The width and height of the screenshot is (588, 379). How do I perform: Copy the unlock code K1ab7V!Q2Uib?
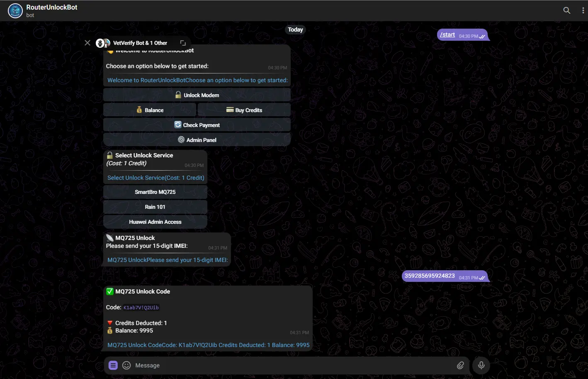click(x=141, y=308)
